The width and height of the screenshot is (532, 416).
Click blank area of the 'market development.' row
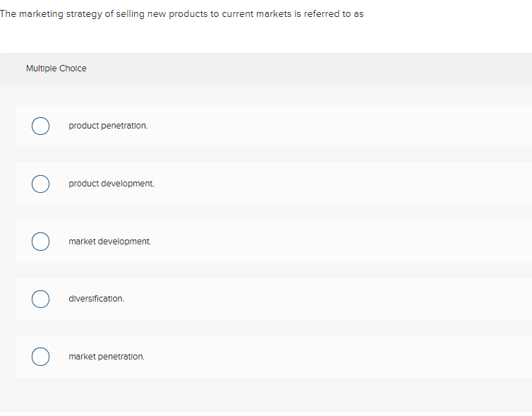tap(339, 242)
